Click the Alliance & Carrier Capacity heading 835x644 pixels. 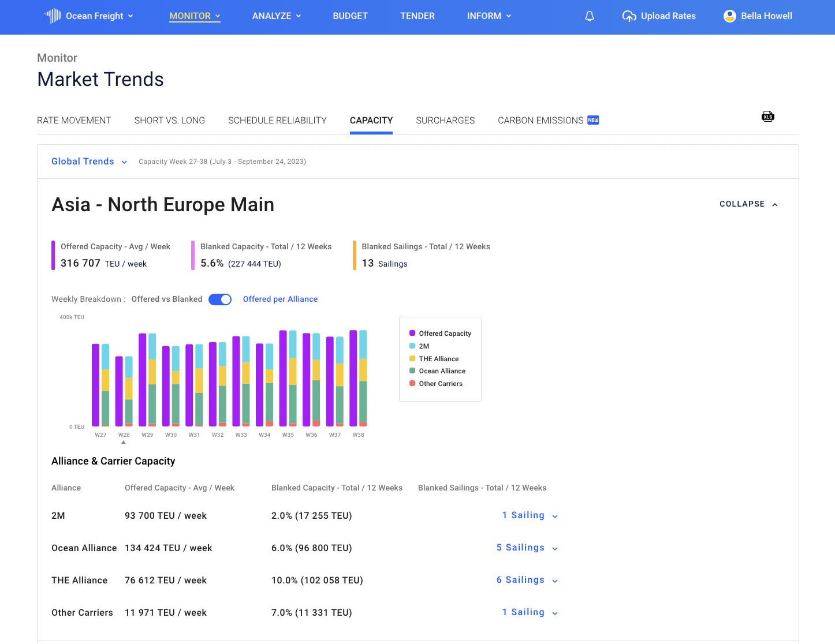pyautogui.click(x=113, y=461)
